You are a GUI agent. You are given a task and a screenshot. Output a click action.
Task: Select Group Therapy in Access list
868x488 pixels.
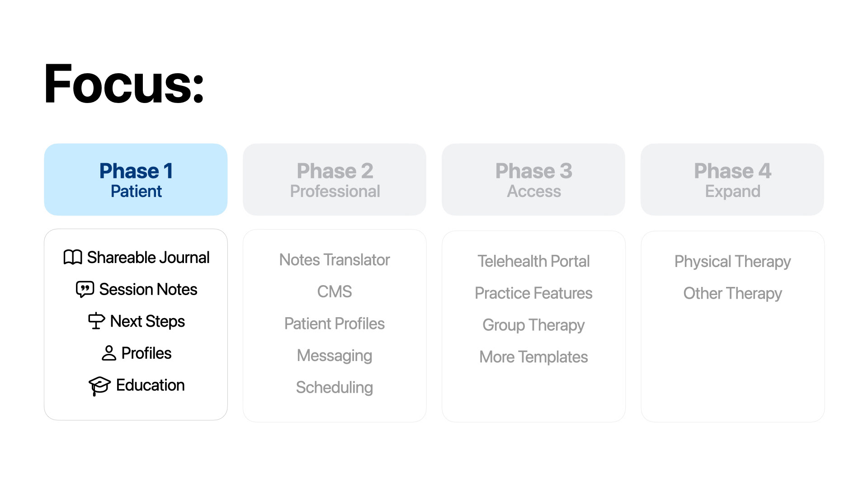(533, 325)
